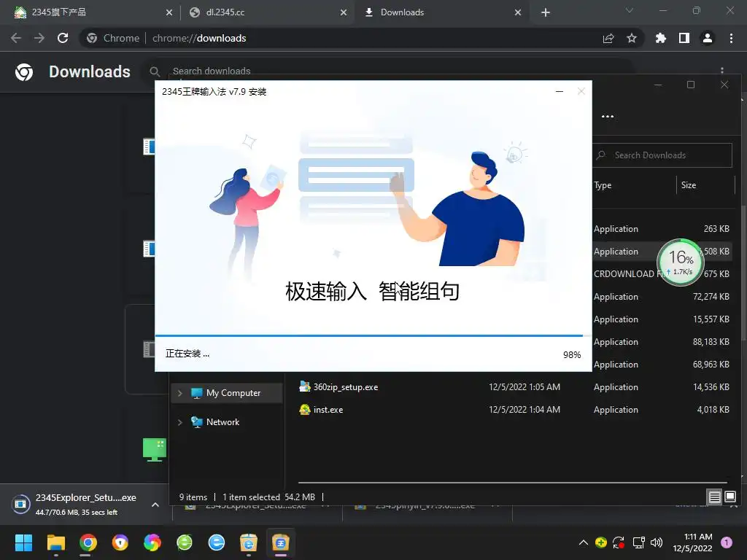The height and width of the screenshot is (560, 747).
Task: Expand Network tree node
Action: [x=180, y=422]
